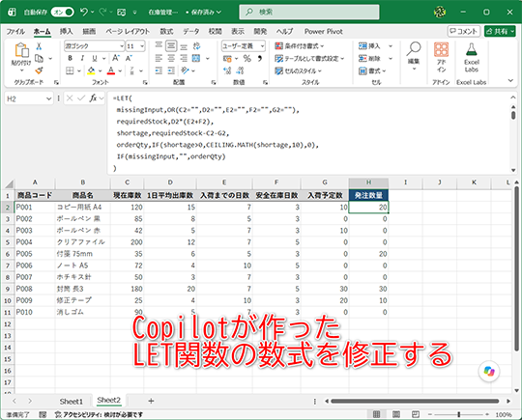Apply the red font color
Image resolution: width=522 pixels, height=420 pixels.
click(x=111, y=70)
